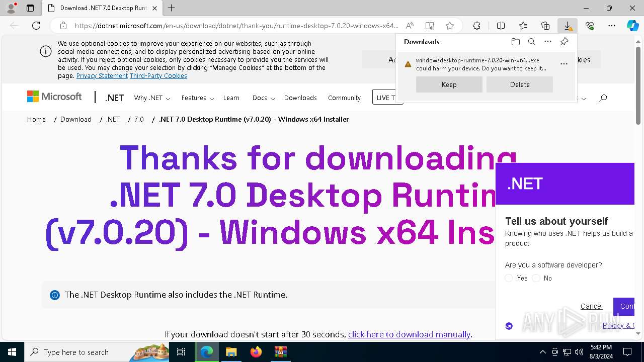Delete the downloaded runtime file
Viewport: 644px width, 362px height.
click(x=520, y=84)
